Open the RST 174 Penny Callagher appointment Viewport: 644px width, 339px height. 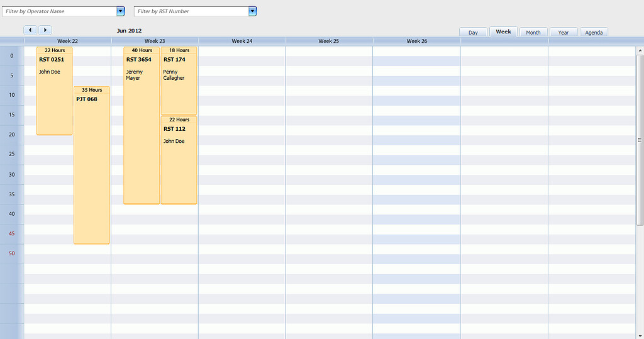point(179,81)
